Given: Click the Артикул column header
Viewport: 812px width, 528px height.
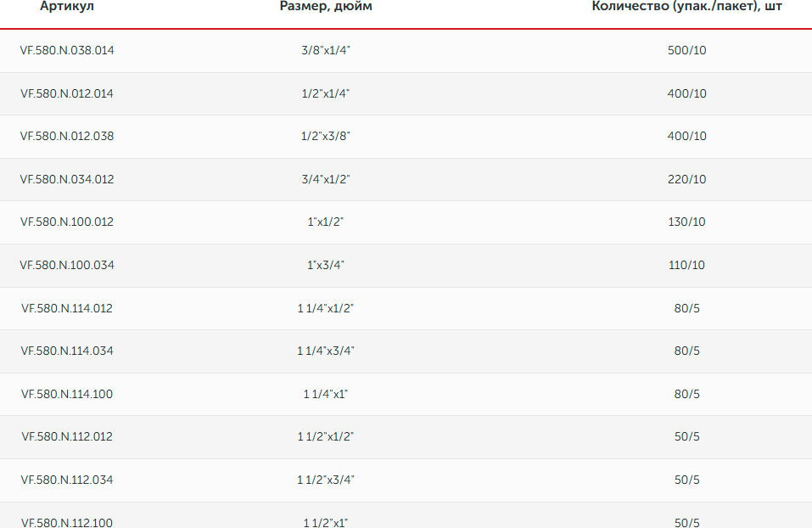Looking at the screenshot, I should (x=67, y=6).
